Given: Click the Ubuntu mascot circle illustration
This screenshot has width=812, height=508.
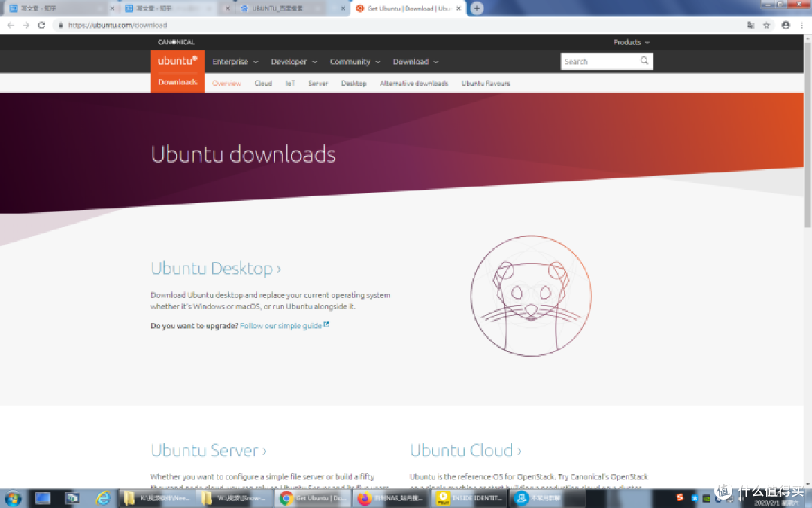Looking at the screenshot, I should pyautogui.click(x=531, y=296).
